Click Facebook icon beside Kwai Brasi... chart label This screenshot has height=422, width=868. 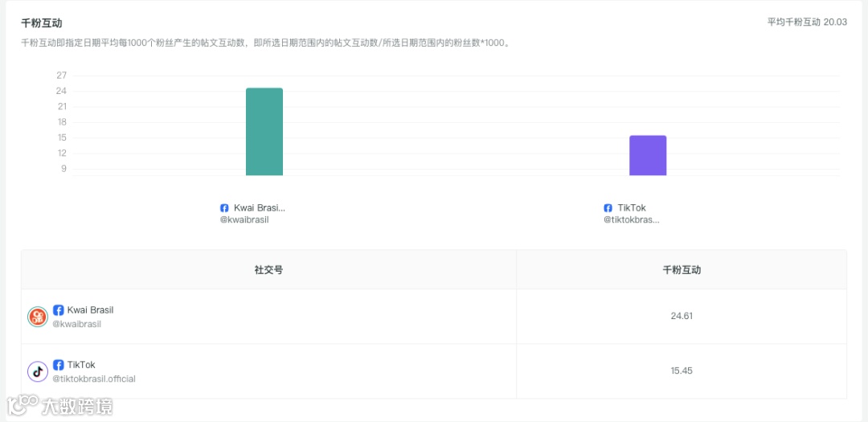224,208
